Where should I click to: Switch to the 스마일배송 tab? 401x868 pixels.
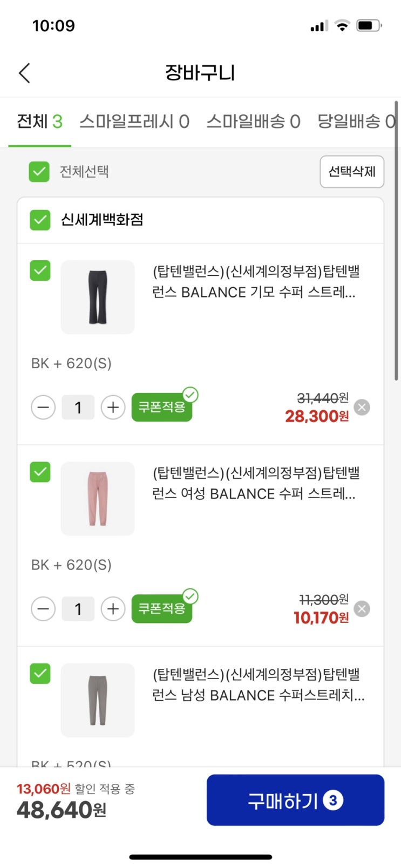pyautogui.click(x=253, y=121)
